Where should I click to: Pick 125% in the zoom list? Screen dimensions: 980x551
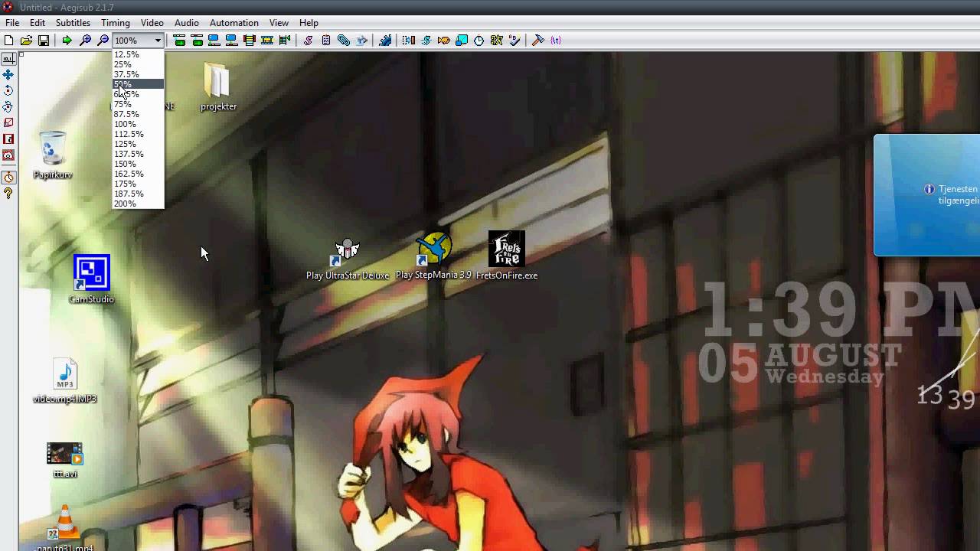pos(139,144)
